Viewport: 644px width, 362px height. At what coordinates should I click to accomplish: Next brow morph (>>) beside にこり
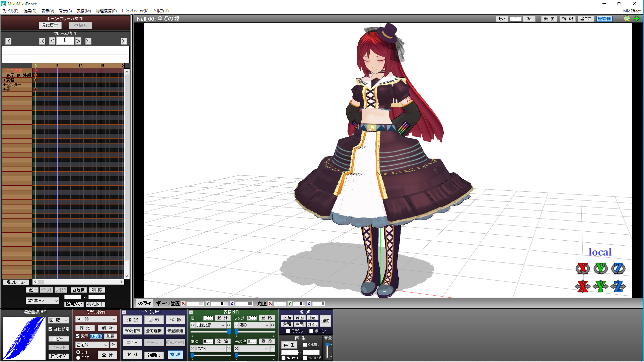(228, 349)
